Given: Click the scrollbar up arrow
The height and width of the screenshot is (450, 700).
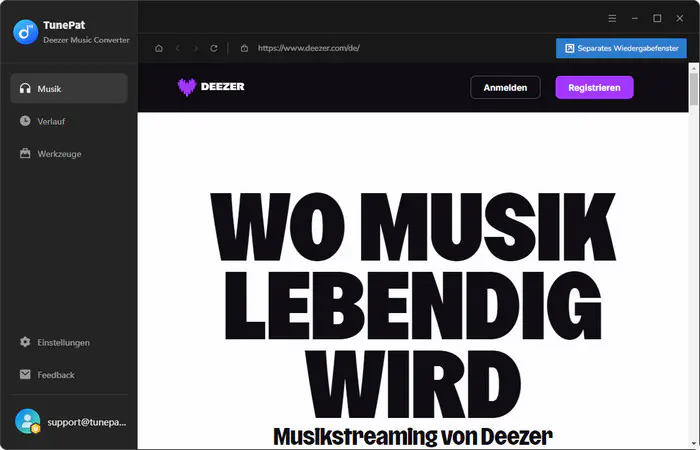Looking at the screenshot, I should coord(693,67).
